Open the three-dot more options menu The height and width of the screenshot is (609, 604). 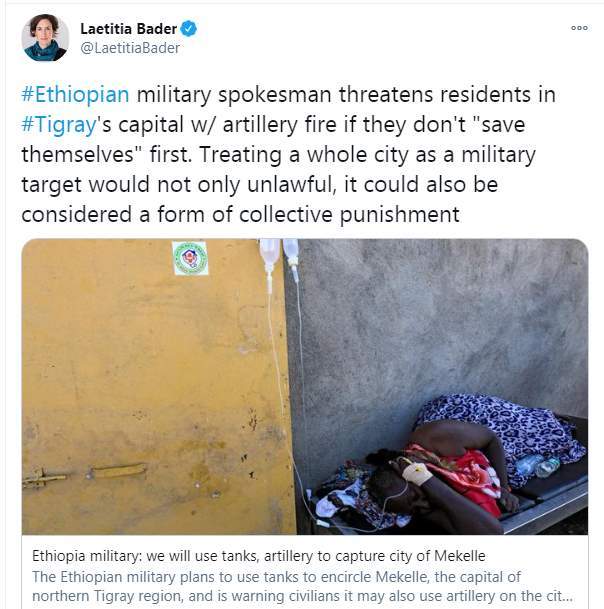click(579, 28)
